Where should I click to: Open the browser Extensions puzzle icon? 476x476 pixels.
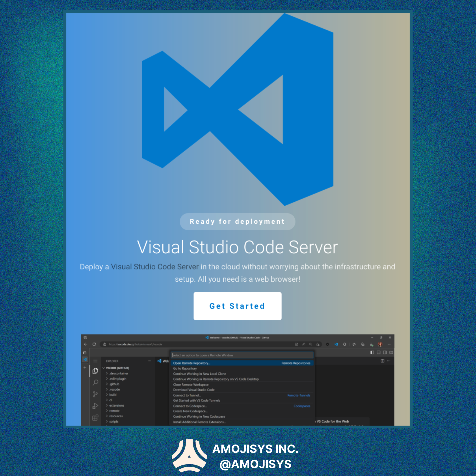(x=345, y=344)
